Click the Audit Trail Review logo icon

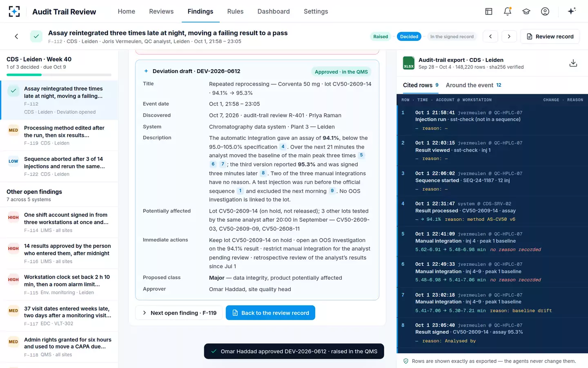pos(14,11)
